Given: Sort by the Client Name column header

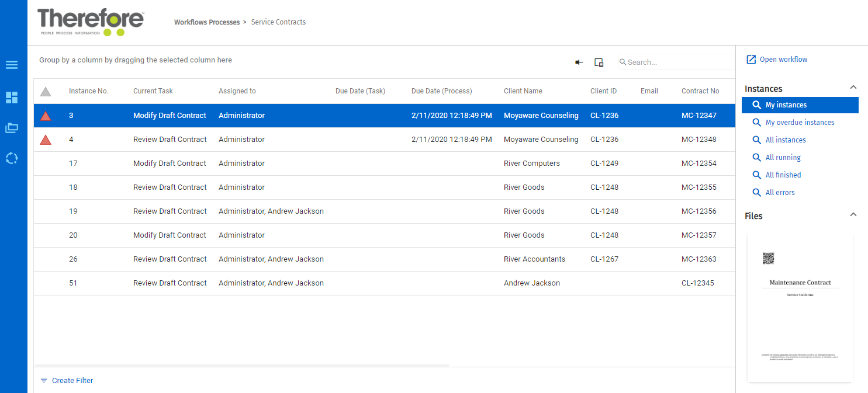Looking at the screenshot, I should pyautogui.click(x=523, y=91).
